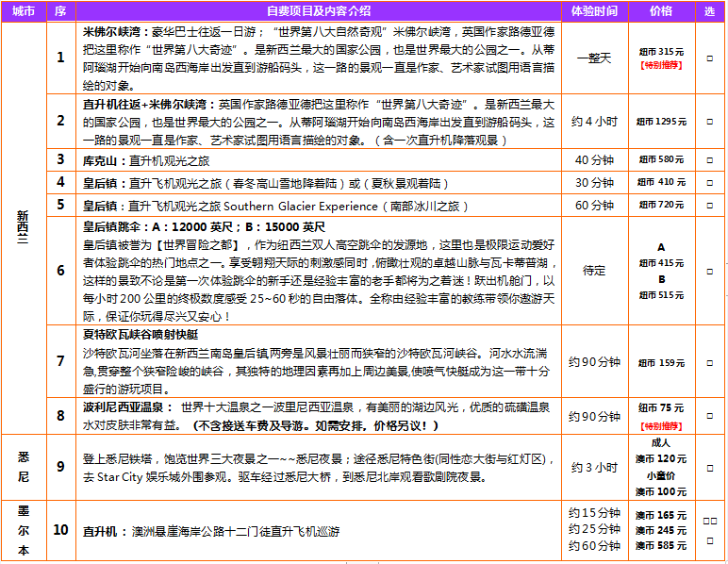728x564 pixels.
Task: Click the red 特别推荐 label under 纽币 315元
Action: point(660,65)
